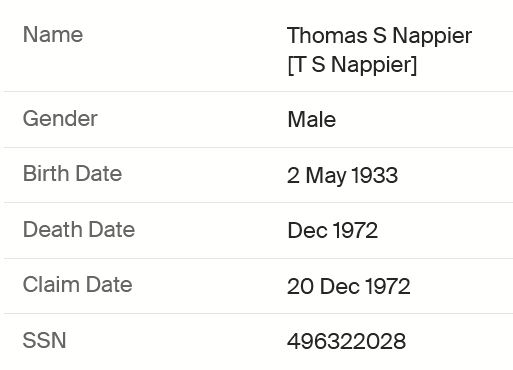Click the first name Thomas
Image resolution: width=513 pixels, height=370 pixels.
(x=327, y=35)
